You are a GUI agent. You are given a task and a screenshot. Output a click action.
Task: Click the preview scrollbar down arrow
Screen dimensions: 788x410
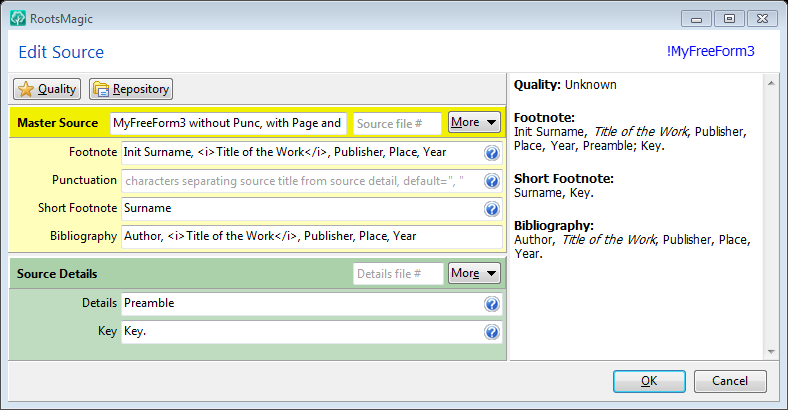pyautogui.click(x=771, y=352)
